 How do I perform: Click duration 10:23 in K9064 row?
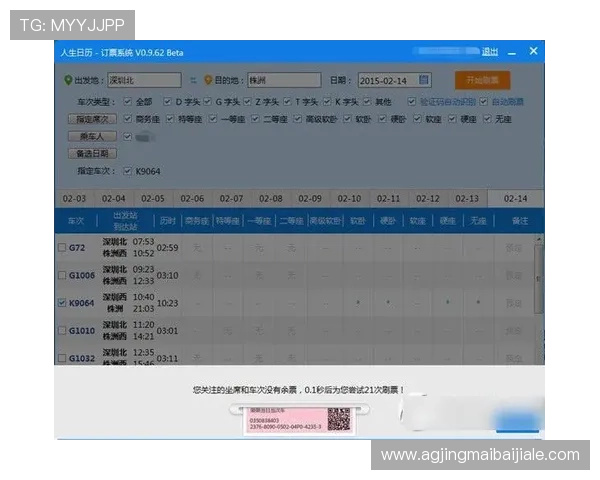168,303
